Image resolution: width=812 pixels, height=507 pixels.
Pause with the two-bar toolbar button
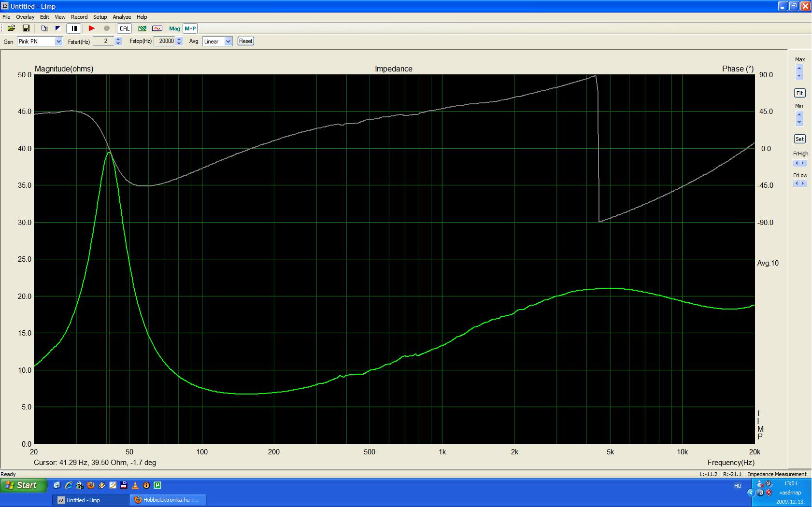click(74, 28)
